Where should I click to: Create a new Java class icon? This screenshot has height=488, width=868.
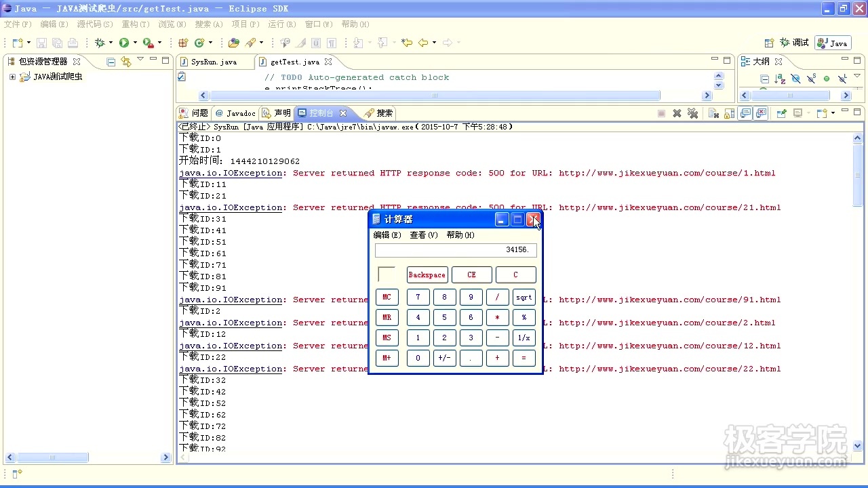tap(200, 43)
